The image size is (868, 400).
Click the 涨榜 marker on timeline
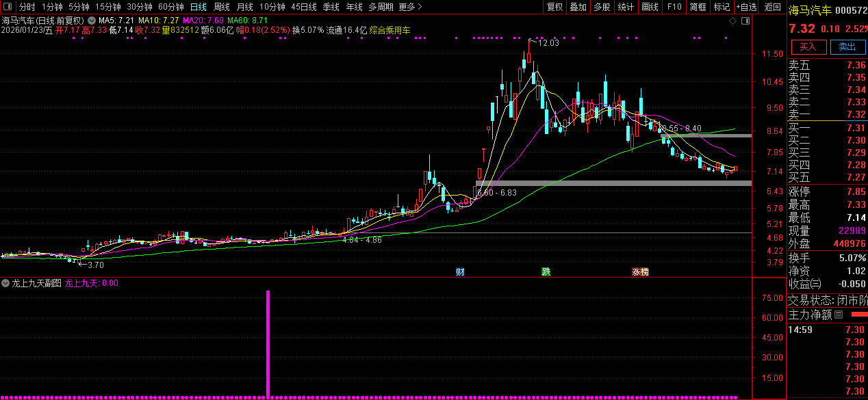pos(640,271)
